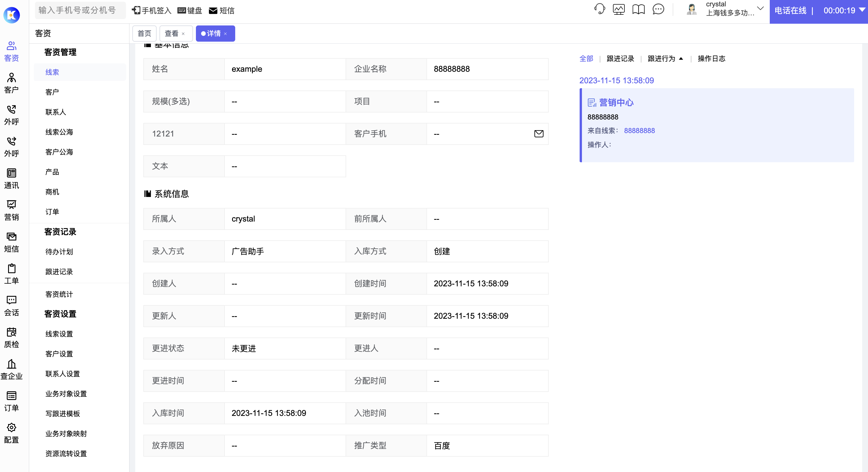Viewport: 868px width, 472px height.
Task: Open the 订单 module in left rail
Action: click(12, 401)
